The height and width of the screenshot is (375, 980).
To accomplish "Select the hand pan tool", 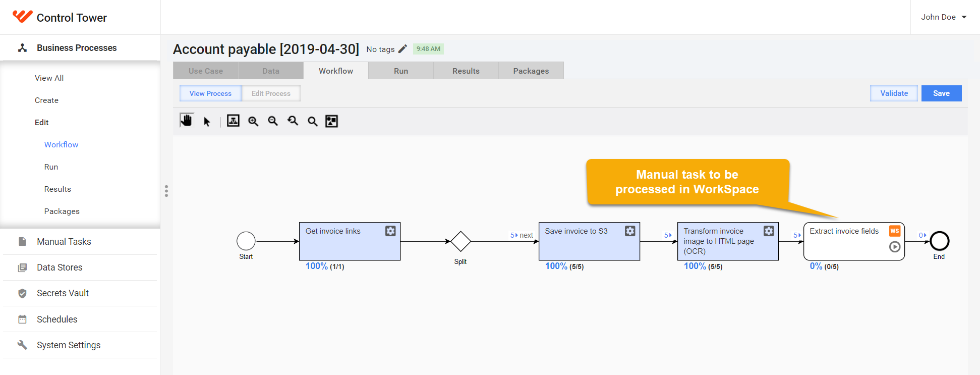I will coord(187,121).
